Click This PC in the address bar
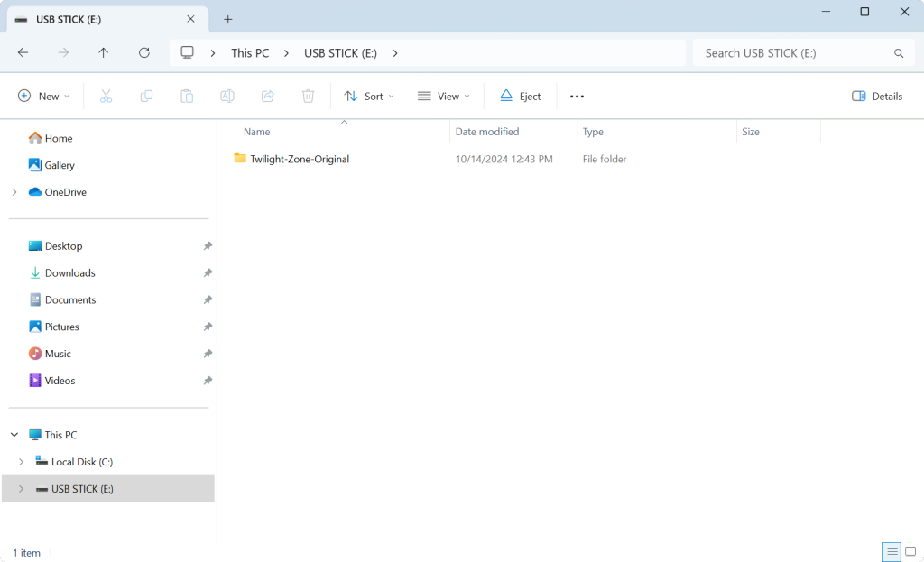 click(x=250, y=53)
